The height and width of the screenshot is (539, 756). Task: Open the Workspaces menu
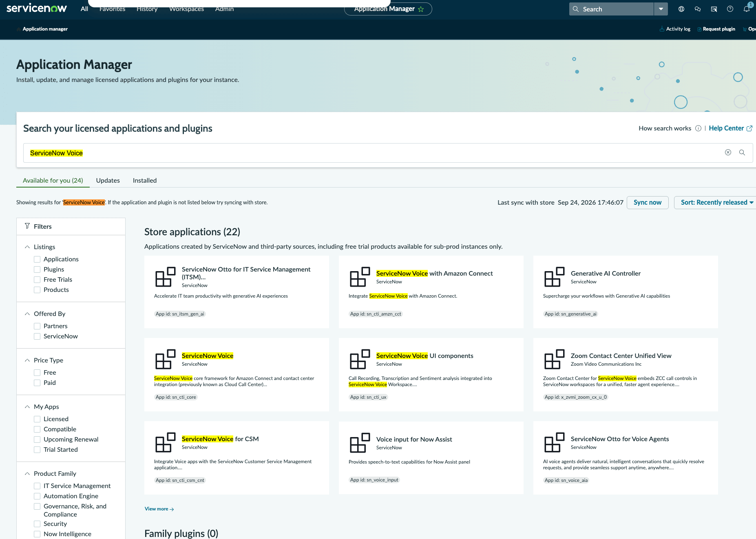pos(186,9)
